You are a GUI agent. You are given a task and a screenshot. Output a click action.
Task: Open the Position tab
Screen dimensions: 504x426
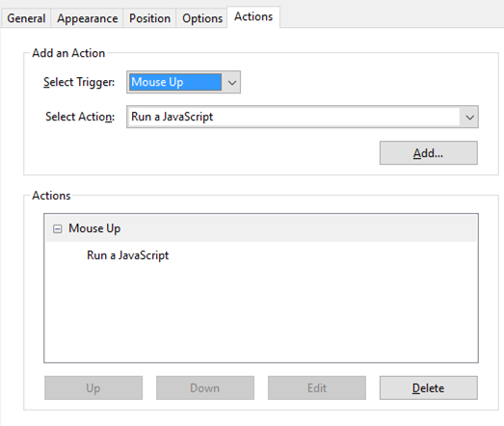pos(149,18)
